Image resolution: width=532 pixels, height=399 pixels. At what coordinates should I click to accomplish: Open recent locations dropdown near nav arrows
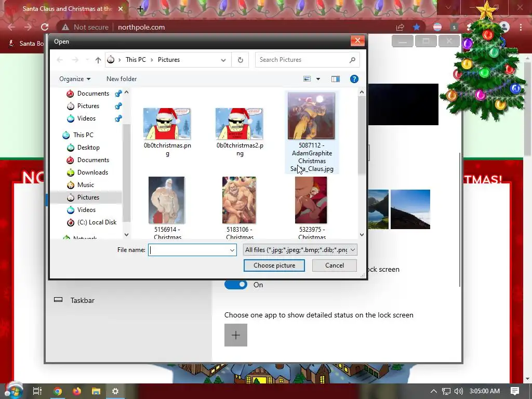(x=87, y=60)
